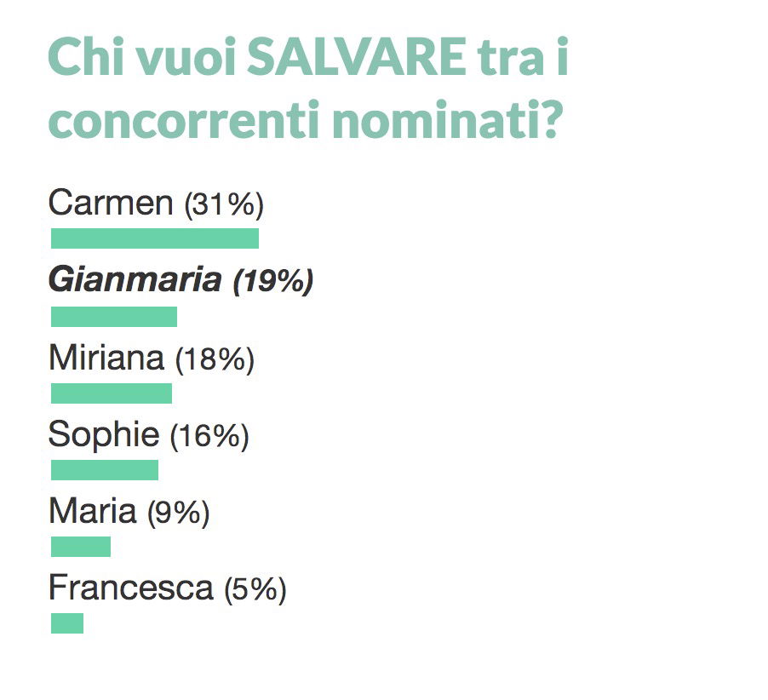Click the poll title heading
Viewport: 768px width, 700px height.
click(308, 89)
